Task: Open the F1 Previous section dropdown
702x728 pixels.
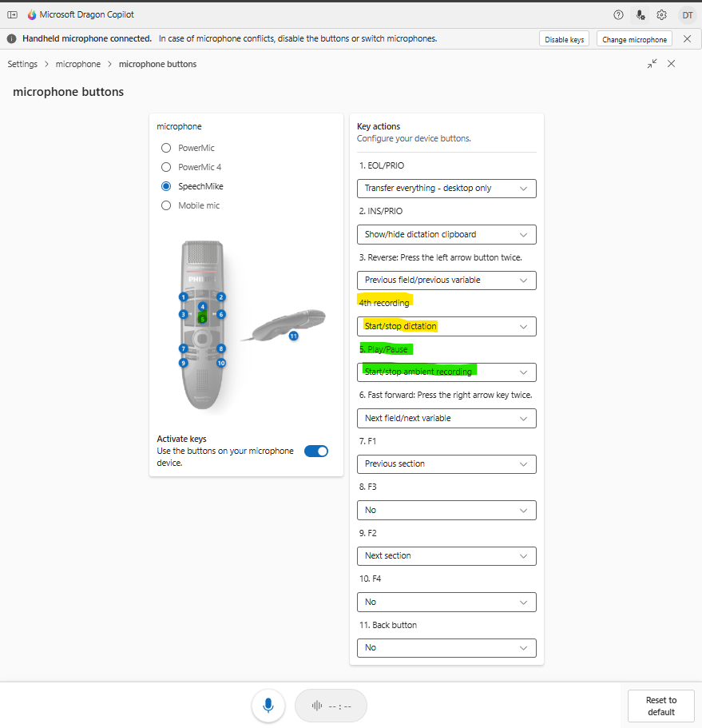Action: tap(446, 464)
